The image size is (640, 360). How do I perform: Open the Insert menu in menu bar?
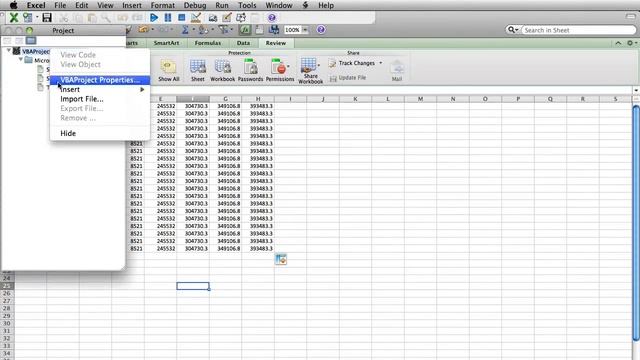click(x=132, y=5)
